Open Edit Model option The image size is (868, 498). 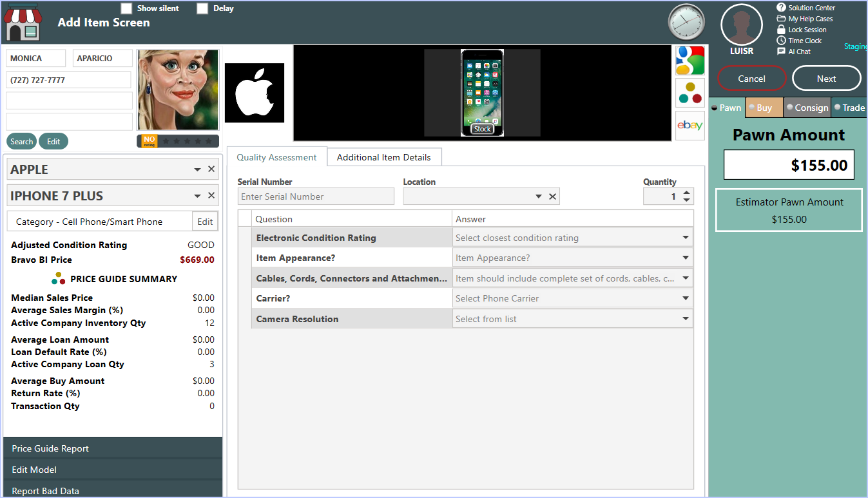pyautogui.click(x=113, y=470)
